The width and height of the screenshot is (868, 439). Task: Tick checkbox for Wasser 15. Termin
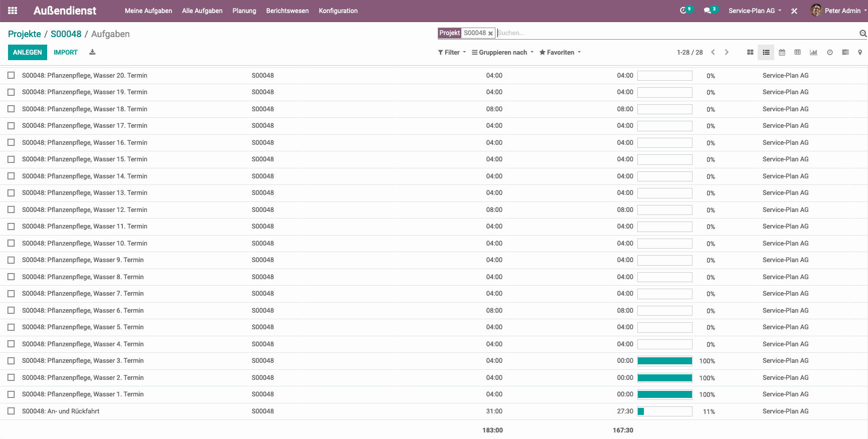pyautogui.click(x=11, y=159)
